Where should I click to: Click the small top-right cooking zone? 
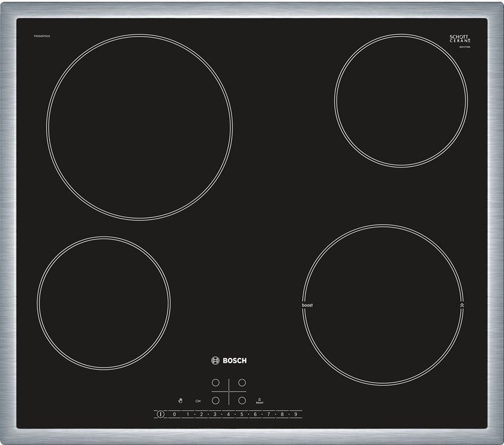point(401,100)
